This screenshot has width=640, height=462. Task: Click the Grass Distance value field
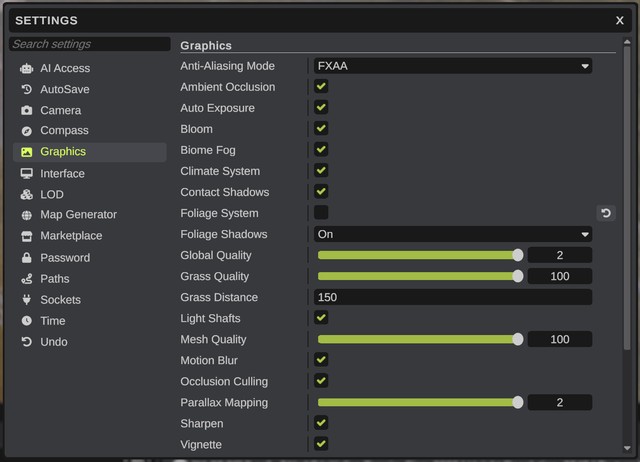click(x=453, y=297)
